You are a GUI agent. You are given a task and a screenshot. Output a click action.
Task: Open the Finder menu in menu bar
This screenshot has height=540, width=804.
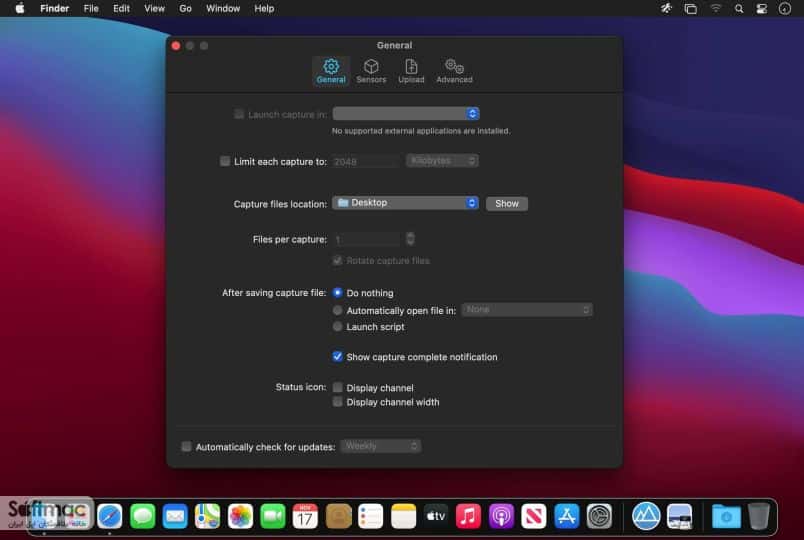pos(54,8)
